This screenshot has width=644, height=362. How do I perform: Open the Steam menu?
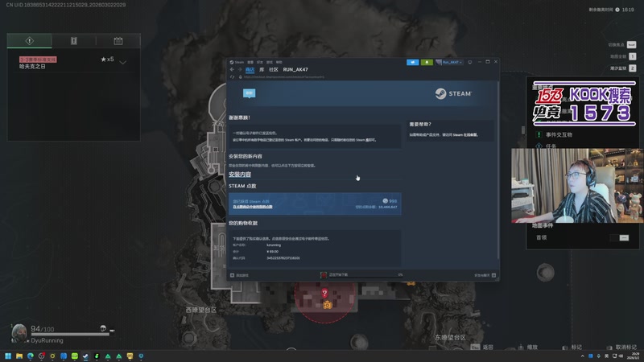click(x=237, y=63)
